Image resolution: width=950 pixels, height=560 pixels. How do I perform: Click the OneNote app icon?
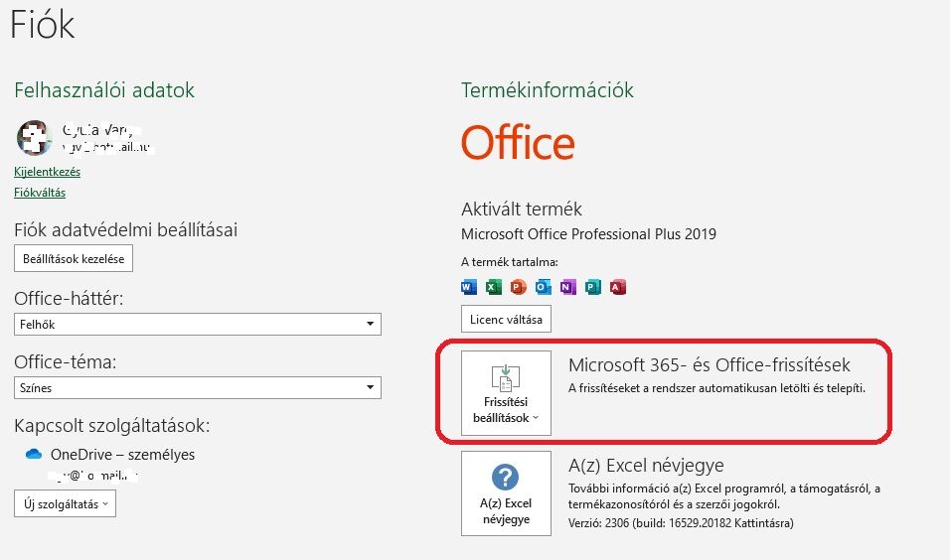tap(568, 287)
